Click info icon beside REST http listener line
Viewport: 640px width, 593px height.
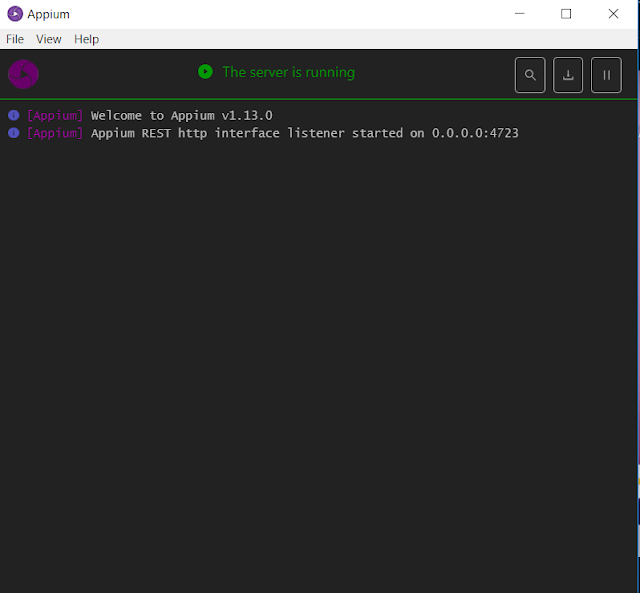click(x=13, y=133)
